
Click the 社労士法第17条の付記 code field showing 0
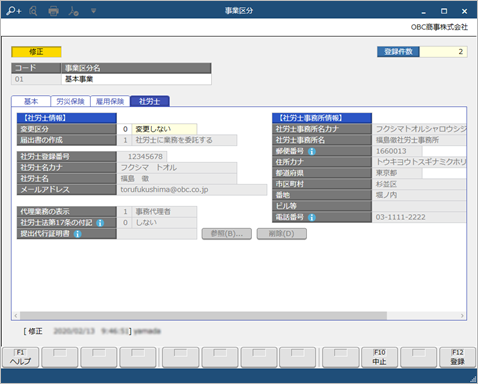(125, 222)
